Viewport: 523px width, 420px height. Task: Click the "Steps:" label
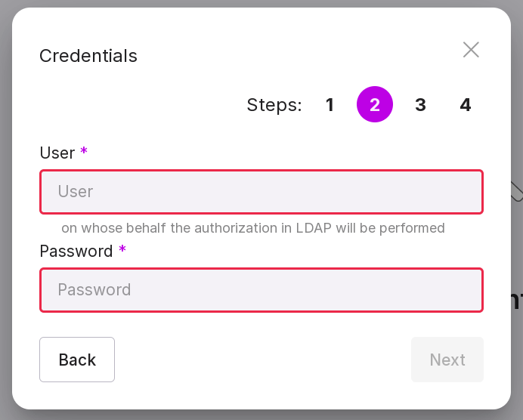click(x=274, y=105)
